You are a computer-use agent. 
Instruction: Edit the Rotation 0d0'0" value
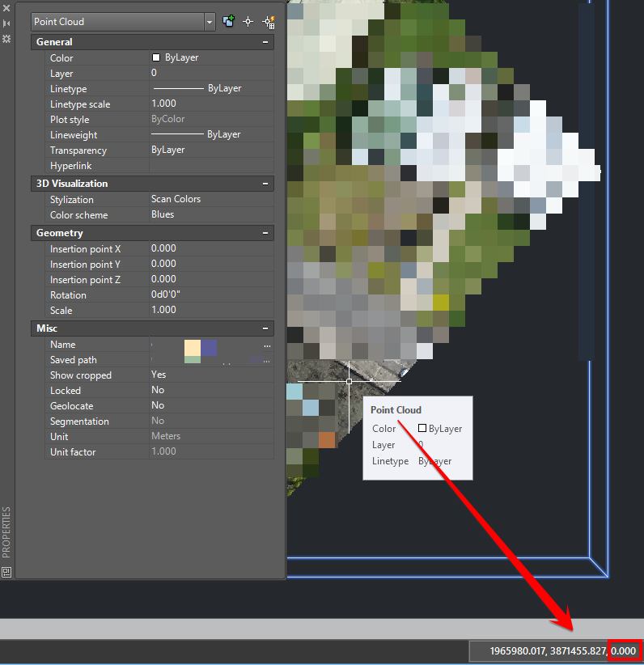tap(211, 294)
